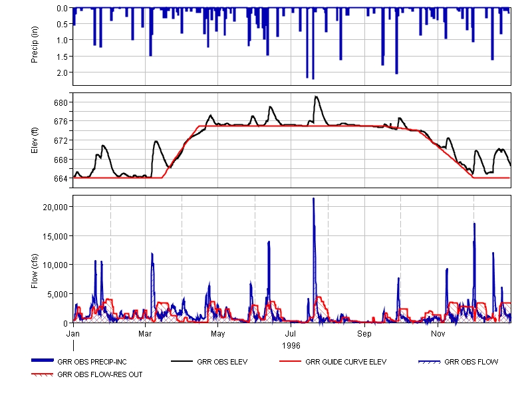Click the Elev (ft) axis title
Viewport: 532px width, 417px height.
[35, 140]
